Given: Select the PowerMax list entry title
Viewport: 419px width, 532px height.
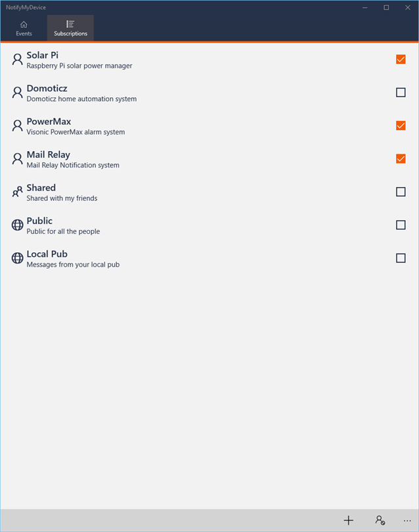Looking at the screenshot, I should click(49, 122).
